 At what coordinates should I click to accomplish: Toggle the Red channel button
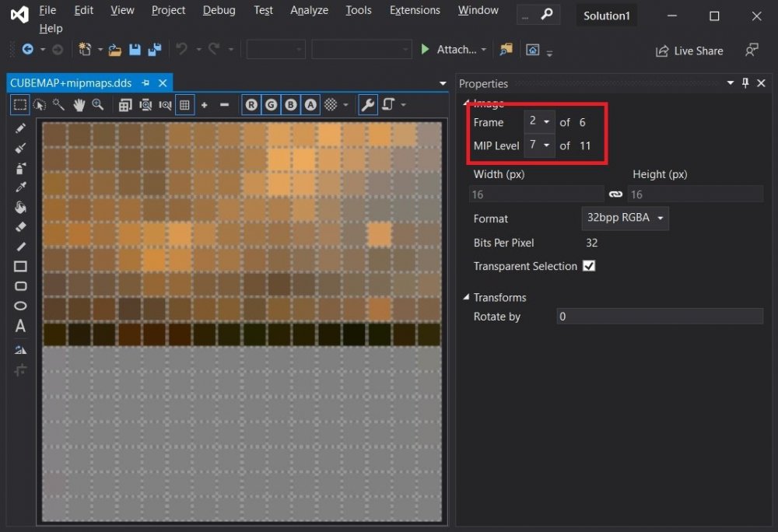pyautogui.click(x=251, y=104)
